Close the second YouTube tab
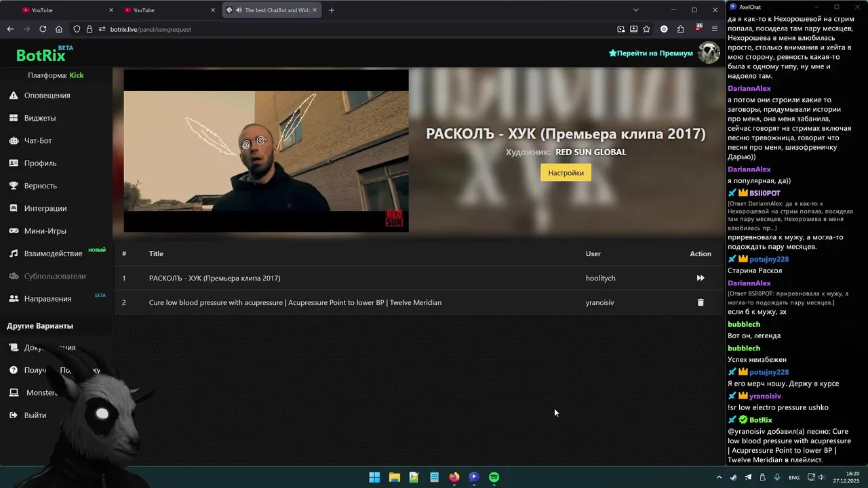868x488 pixels. tap(213, 10)
